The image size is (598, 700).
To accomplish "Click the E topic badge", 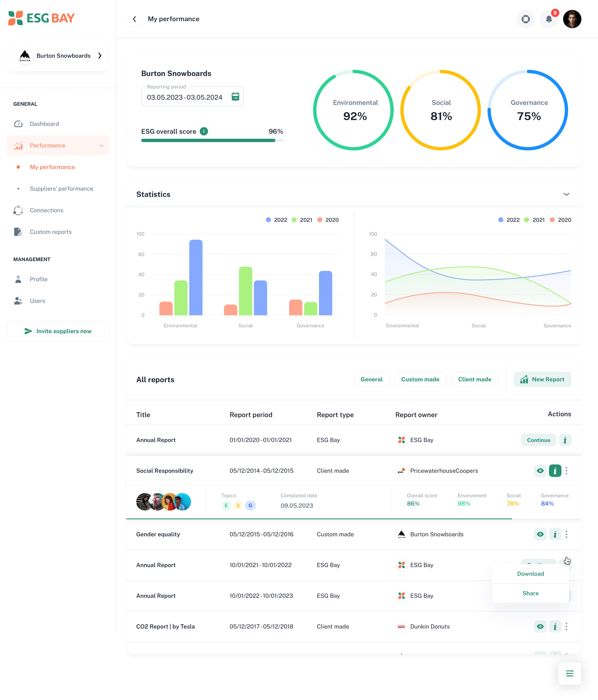I will pyautogui.click(x=226, y=505).
